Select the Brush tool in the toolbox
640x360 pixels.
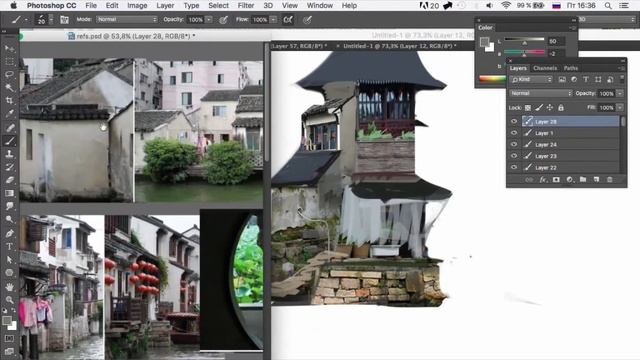(x=9, y=141)
